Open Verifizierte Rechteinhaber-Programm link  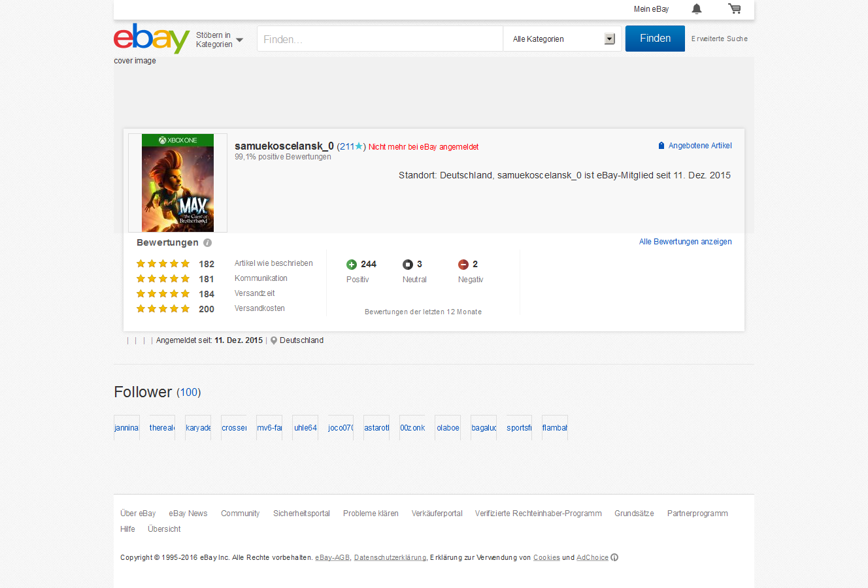tap(539, 514)
